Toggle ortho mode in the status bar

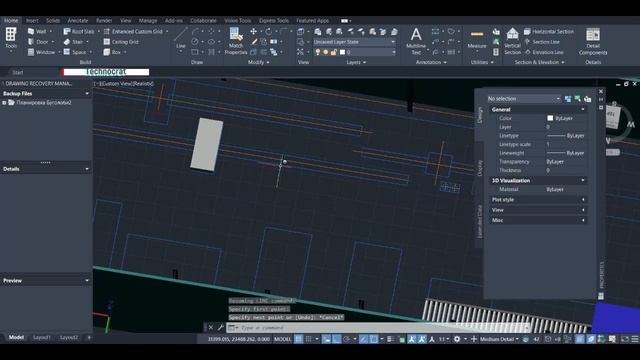pyautogui.click(x=336, y=339)
